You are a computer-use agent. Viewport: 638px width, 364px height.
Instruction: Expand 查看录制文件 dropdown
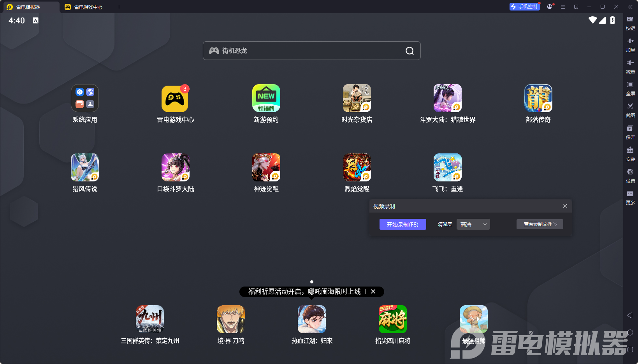click(x=540, y=224)
